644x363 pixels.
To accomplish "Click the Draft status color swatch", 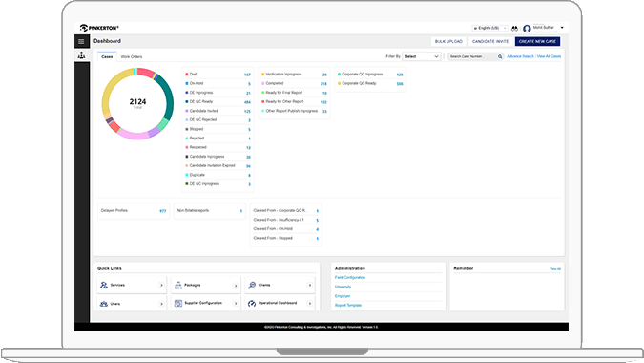I will tap(187, 75).
